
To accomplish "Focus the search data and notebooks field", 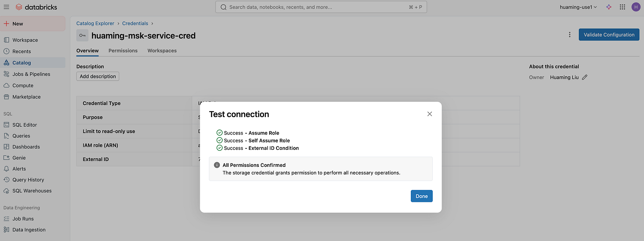I will 321,7.
